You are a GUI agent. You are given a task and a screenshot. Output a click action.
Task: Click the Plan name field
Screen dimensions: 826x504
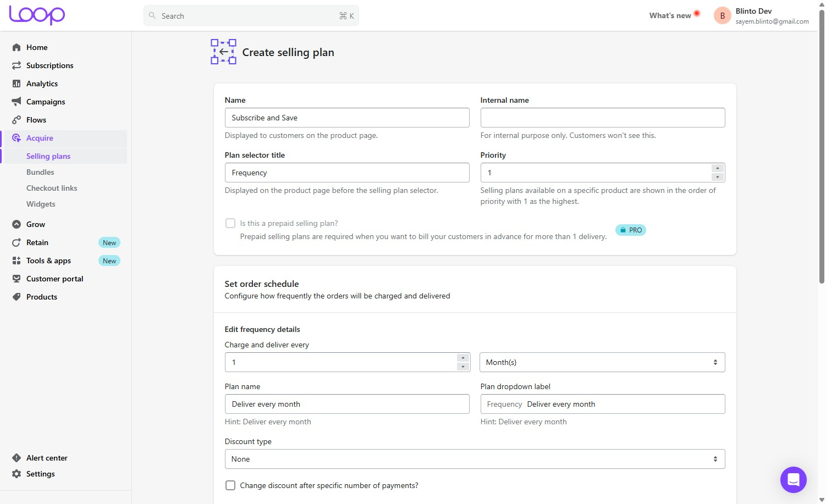click(x=347, y=404)
